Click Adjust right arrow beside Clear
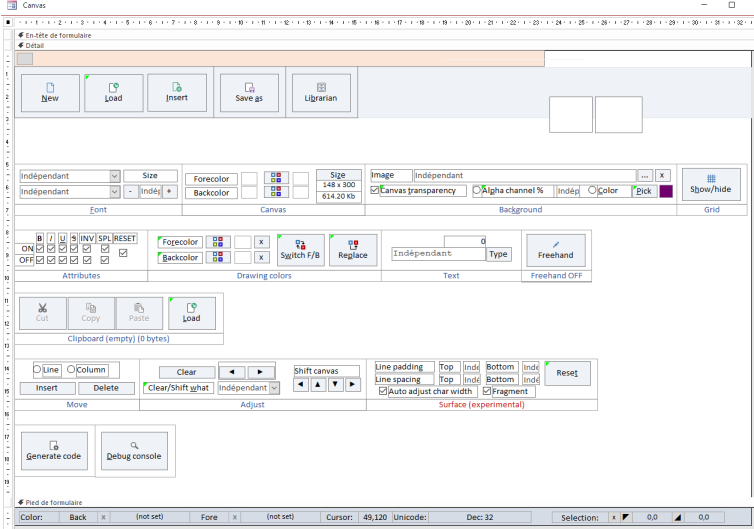 pyautogui.click(x=260, y=372)
